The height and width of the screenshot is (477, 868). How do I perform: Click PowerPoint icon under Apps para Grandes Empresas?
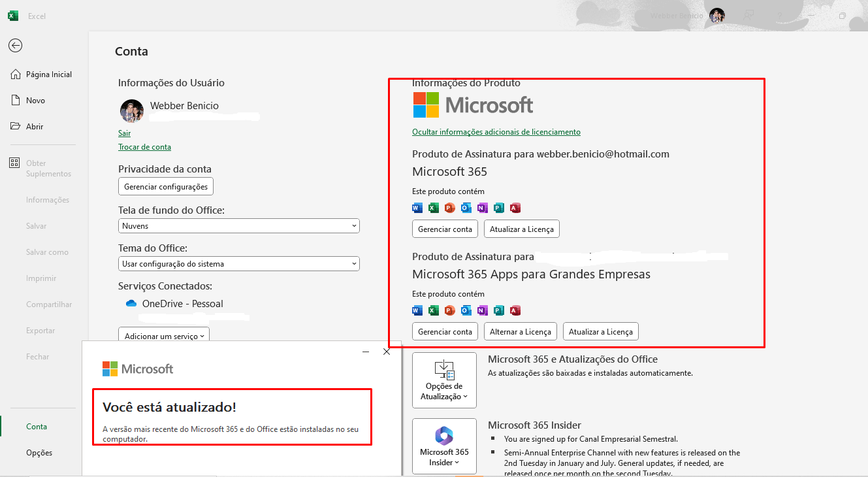click(449, 310)
